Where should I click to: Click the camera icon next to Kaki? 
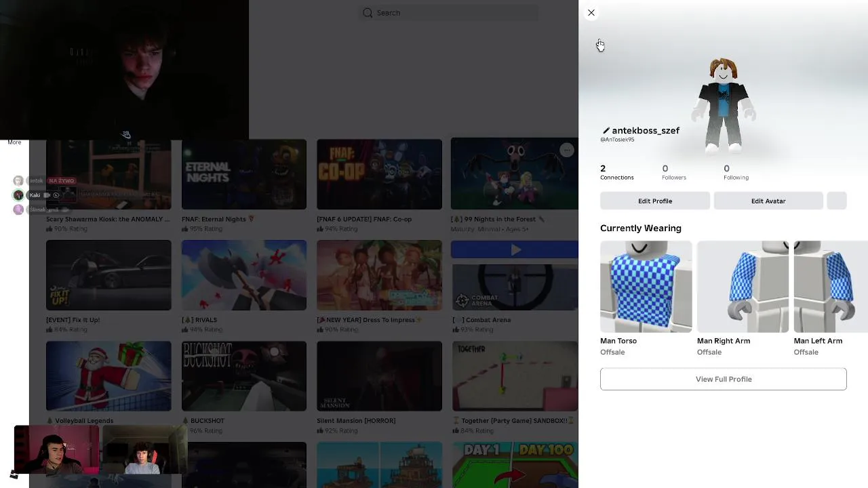[x=47, y=195]
